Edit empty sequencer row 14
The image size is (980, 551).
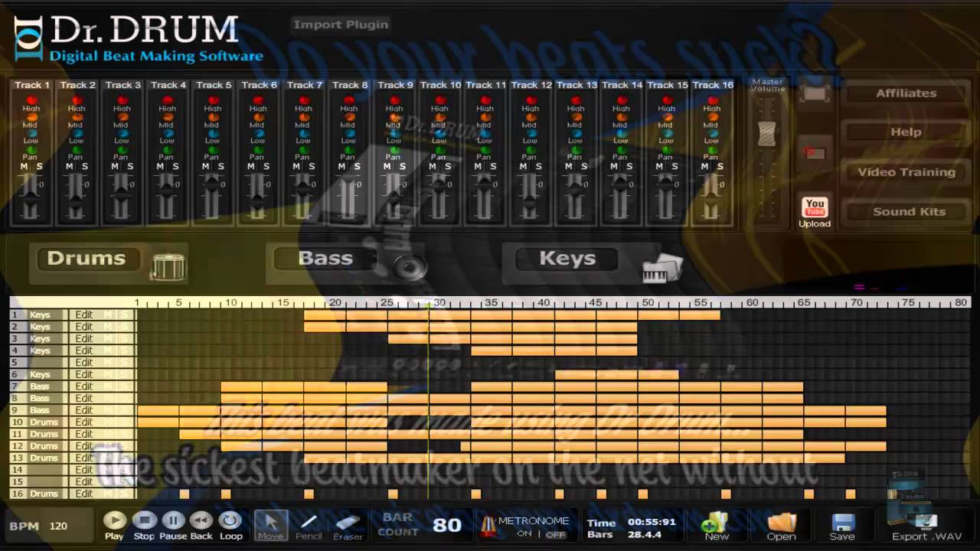click(84, 470)
